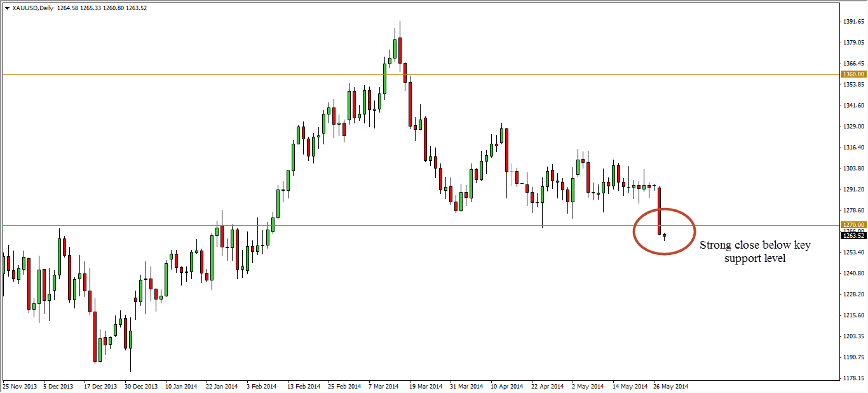Click the long red candle closing below 1270.00
This screenshot has height=393, width=868.
(x=660, y=211)
